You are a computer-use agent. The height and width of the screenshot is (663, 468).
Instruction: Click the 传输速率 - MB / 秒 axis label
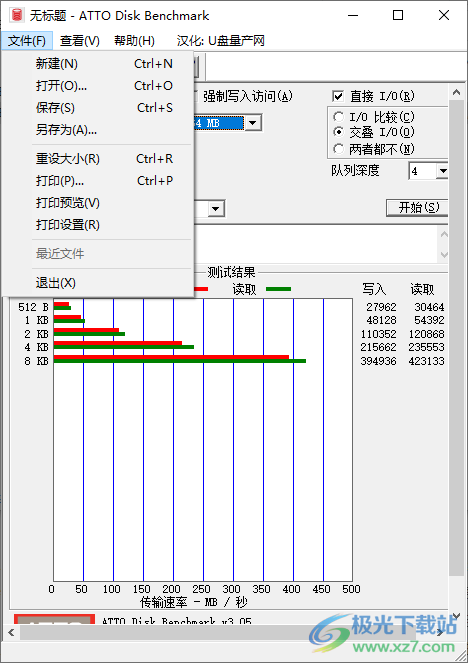coord(194,602)
